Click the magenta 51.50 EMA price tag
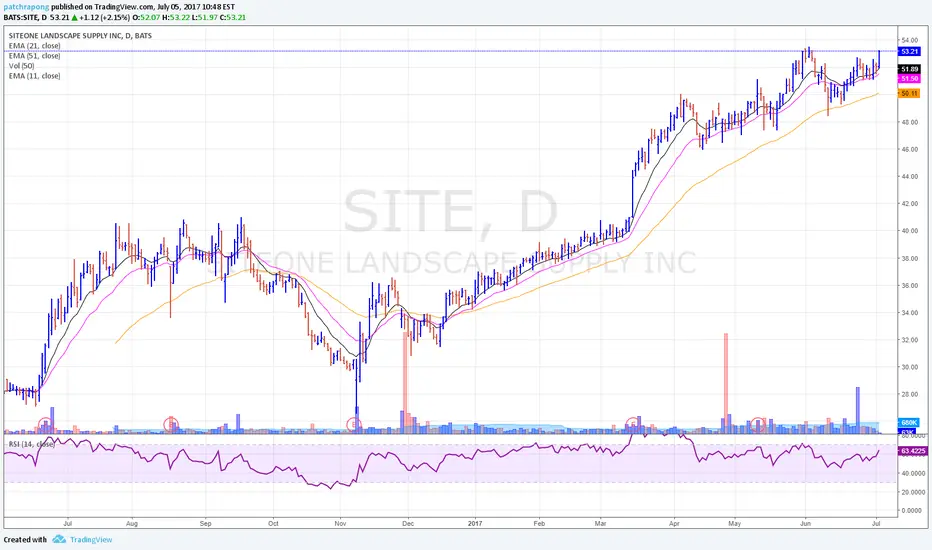This screenshot has height=550, width=932. pyautogui.click(x=909, y=78)
